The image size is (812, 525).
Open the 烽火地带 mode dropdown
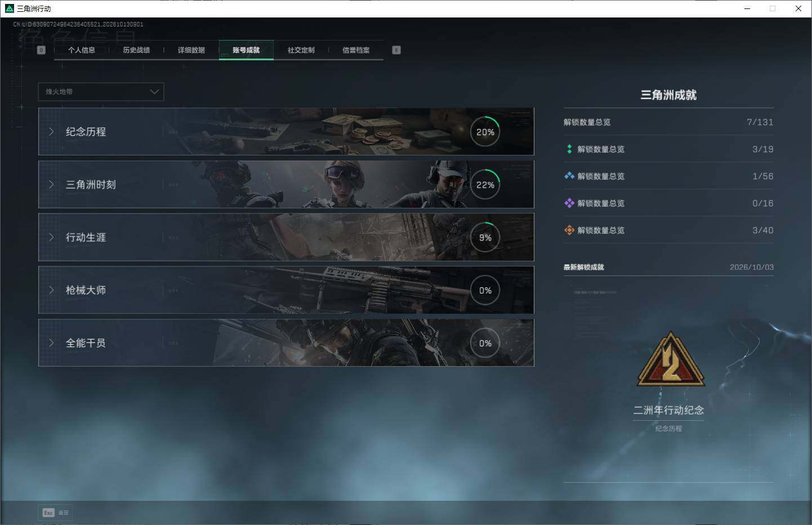click(x=101, y=92)
